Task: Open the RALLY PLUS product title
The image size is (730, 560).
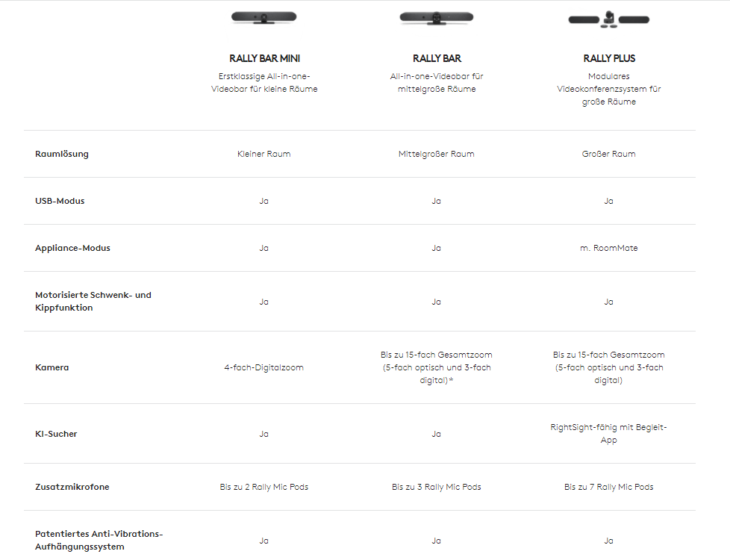Action: click(609, 58)
